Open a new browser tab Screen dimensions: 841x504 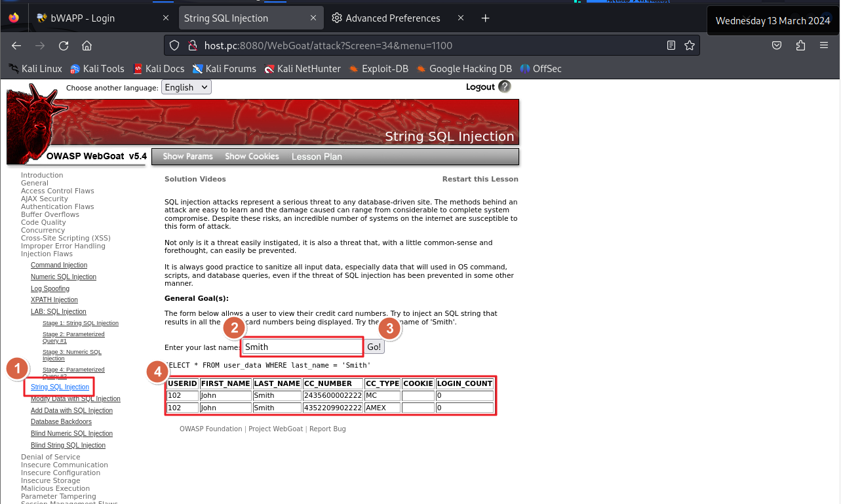coord(486,18)
